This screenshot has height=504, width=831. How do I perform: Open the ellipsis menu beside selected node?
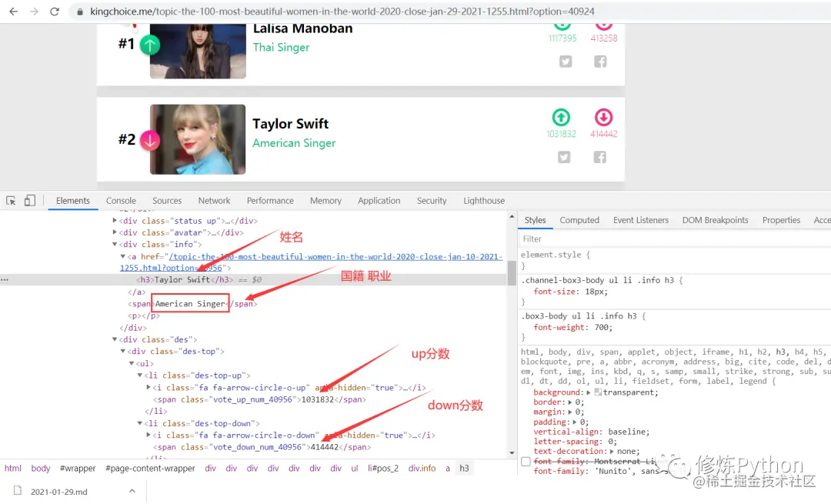point(5,279)
